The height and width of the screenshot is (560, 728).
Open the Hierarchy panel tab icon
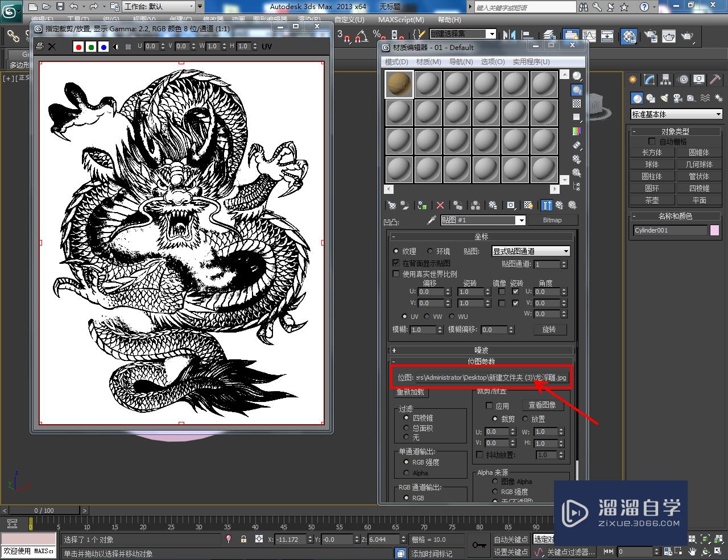tap(667, 80)
